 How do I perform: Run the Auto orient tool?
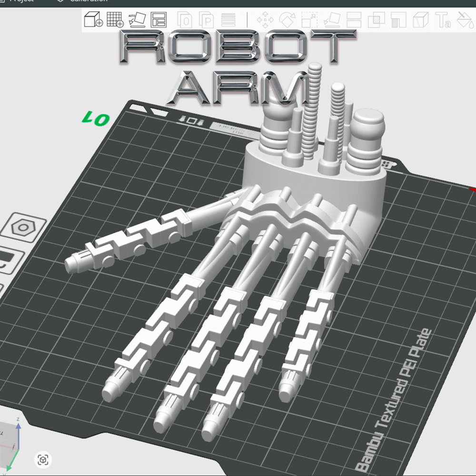(x=137, y=20)
